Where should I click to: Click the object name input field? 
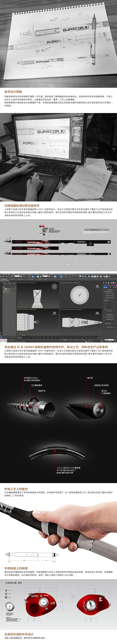pyautogui.click(x=109, y=285)
